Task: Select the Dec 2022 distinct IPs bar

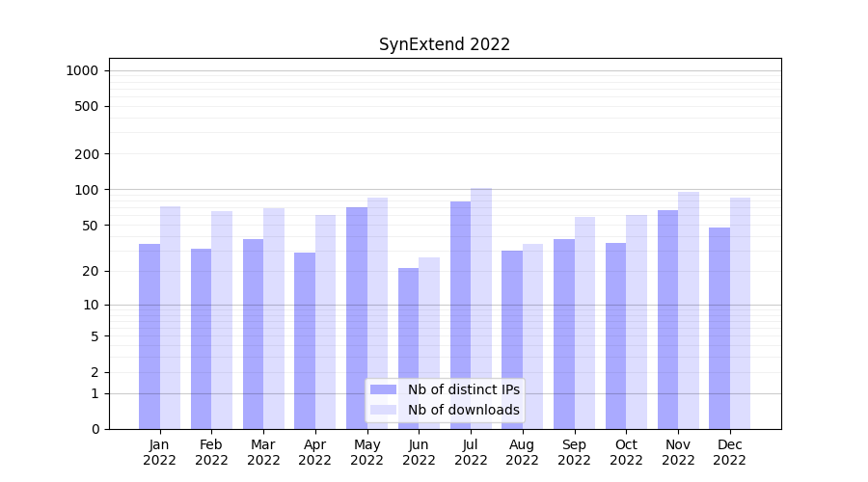Action: (719, 328)
